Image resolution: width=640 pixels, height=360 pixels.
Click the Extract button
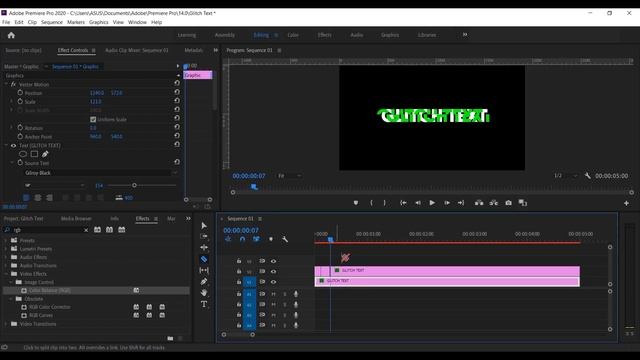tap(493, 203)
